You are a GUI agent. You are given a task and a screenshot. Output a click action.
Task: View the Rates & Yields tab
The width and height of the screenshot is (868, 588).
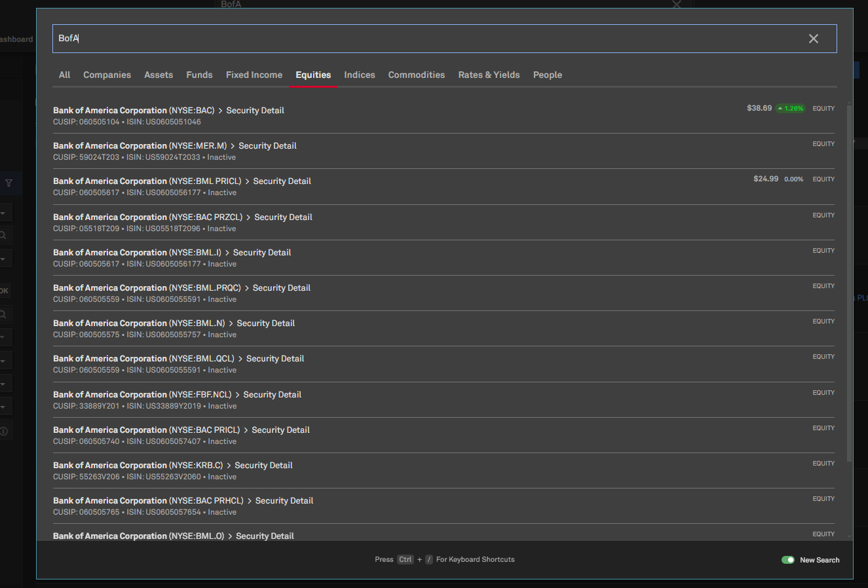coord(489,75)
